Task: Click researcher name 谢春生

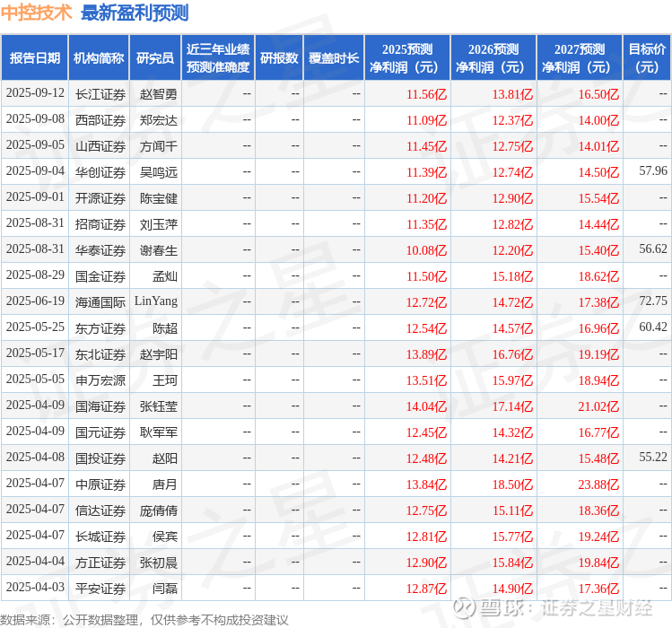Action: [159, 250]
